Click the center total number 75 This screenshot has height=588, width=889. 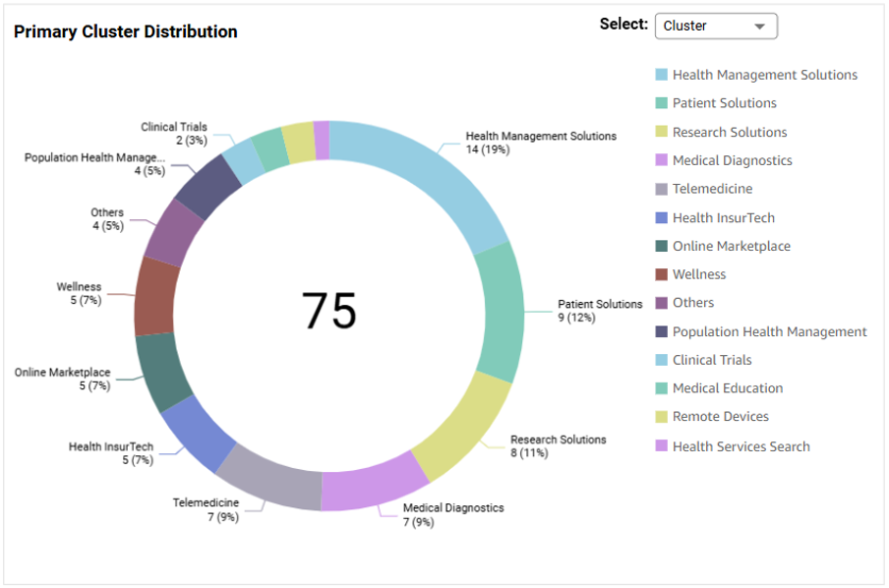coord(328,311)
